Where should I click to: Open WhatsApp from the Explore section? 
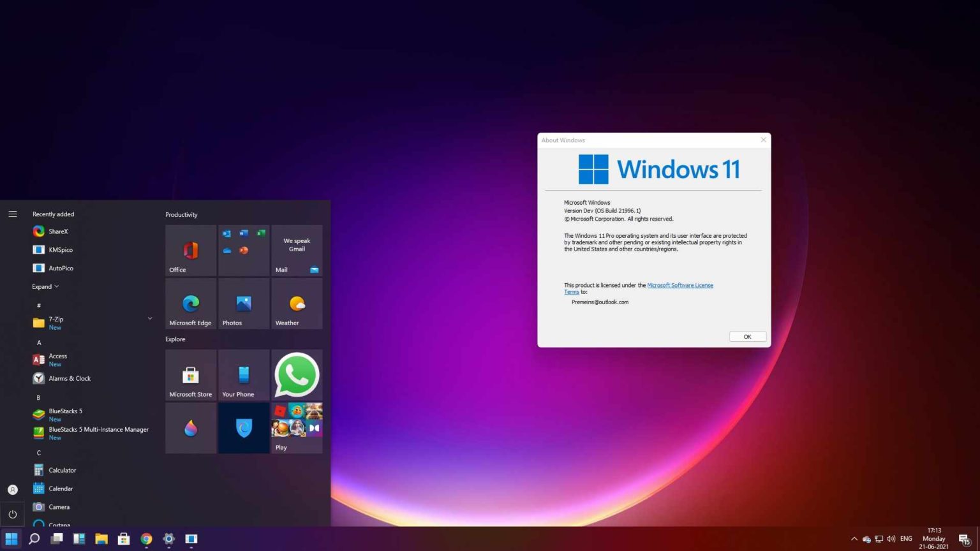(297, 375)
